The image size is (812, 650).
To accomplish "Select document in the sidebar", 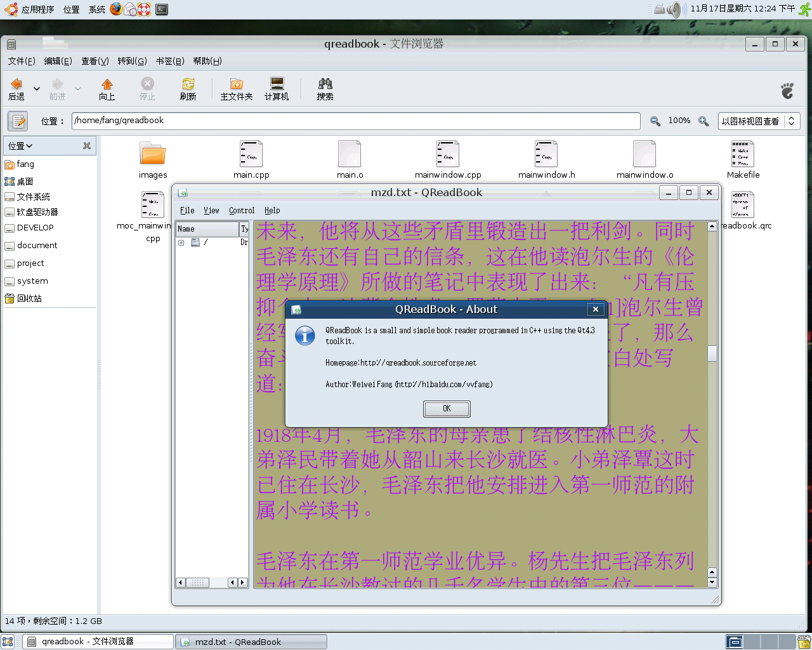I will click(31, 246).
